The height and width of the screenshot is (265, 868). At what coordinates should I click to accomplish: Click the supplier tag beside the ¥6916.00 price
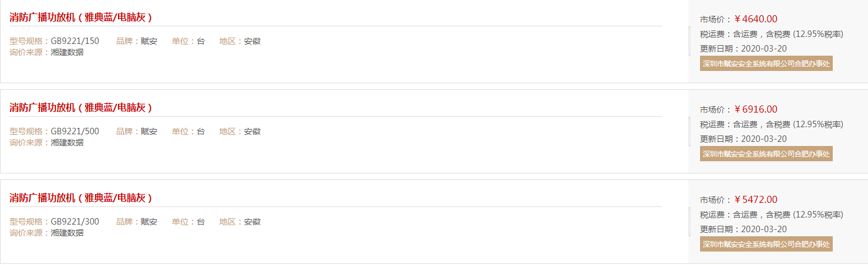pyautogui.click(x=766, y=154)
